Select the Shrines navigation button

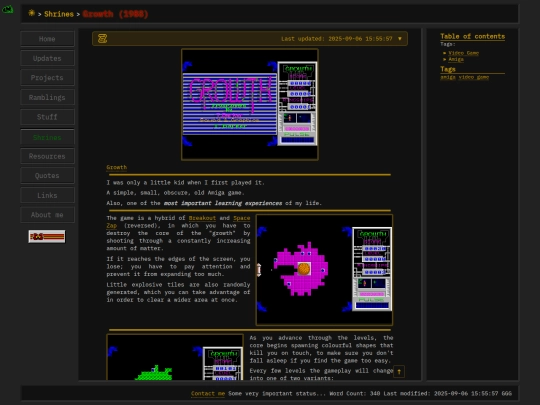click(x=47, y=137)
